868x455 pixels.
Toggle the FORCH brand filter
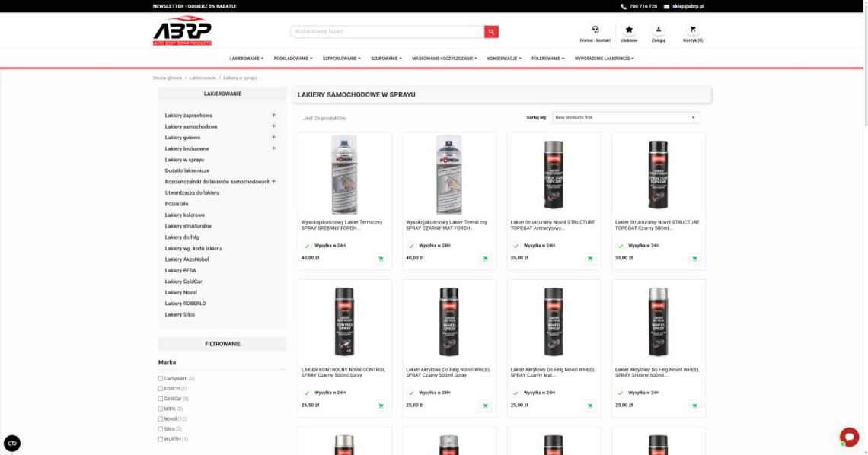tap(161, 389)
